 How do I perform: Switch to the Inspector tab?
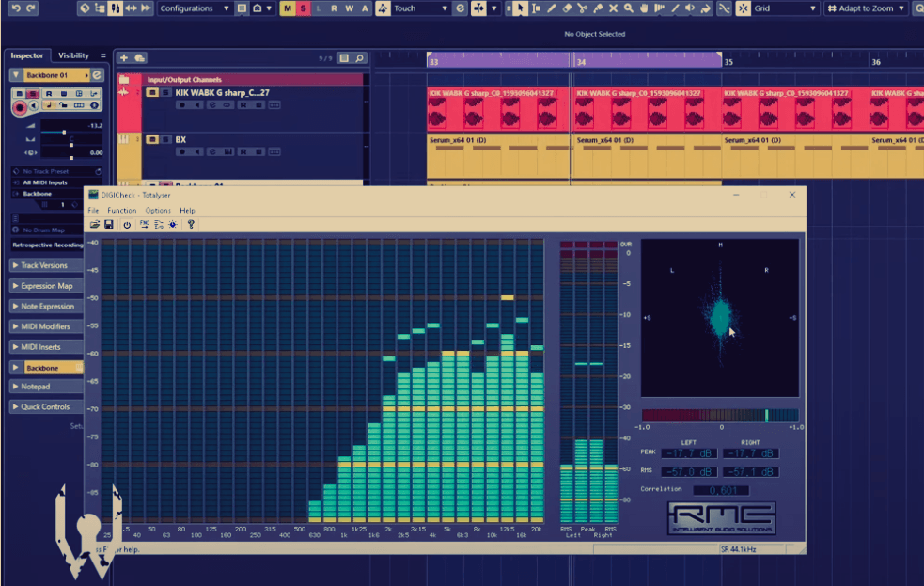[x=27, y=55]
